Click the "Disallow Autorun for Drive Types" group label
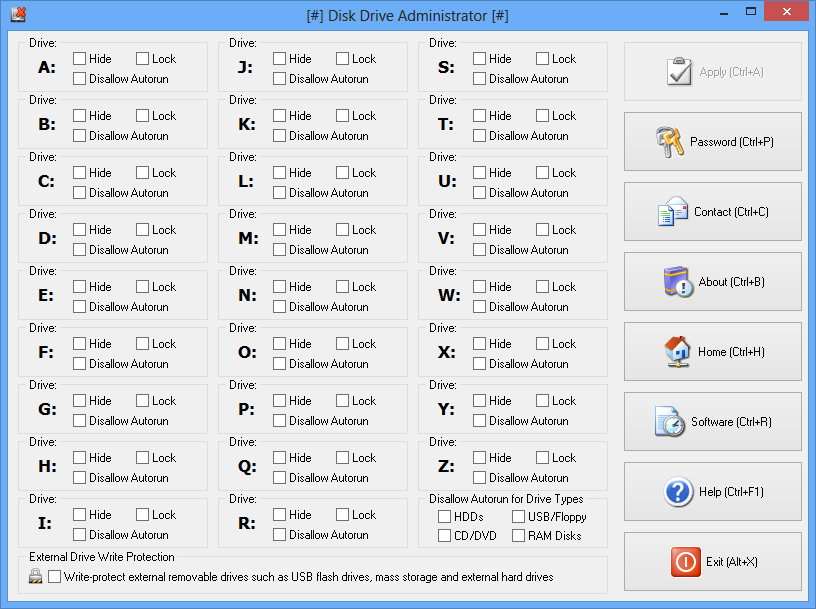 click(x=506, y=499)
